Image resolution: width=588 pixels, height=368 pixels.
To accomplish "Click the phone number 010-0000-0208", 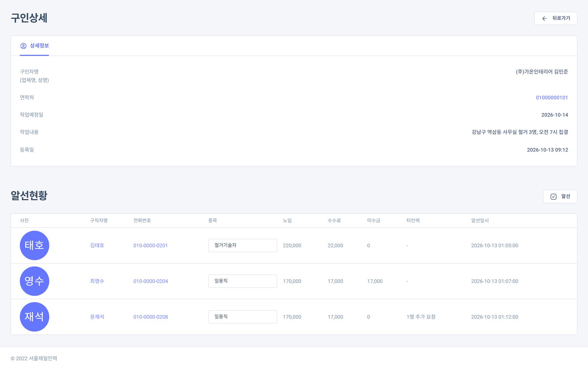I will coord(151,317).
